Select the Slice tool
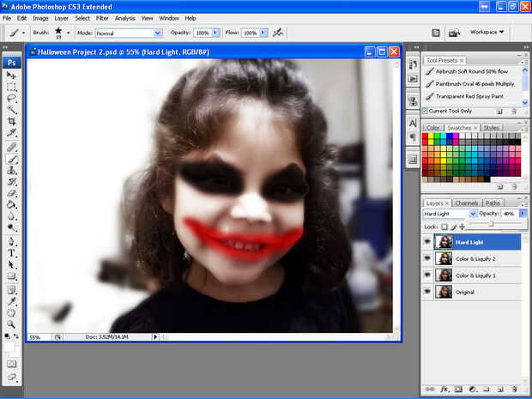 click(x=11, y=132)
